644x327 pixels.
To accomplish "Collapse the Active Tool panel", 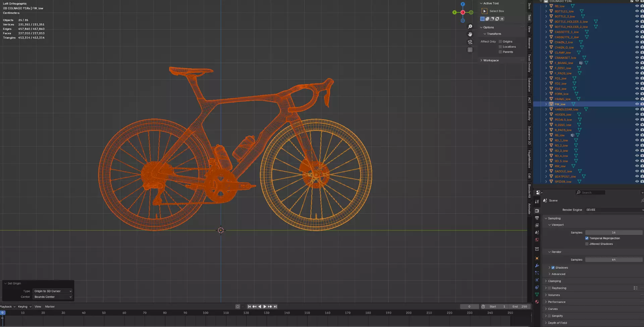I will coord(491,3).
